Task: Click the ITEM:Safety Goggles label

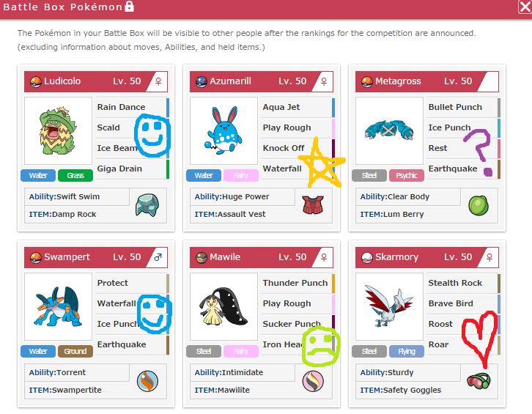Action: (x=400, y=391)
